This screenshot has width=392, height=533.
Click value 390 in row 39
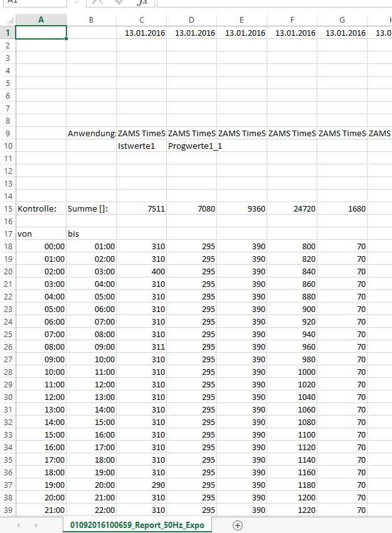tap(241, 510)
